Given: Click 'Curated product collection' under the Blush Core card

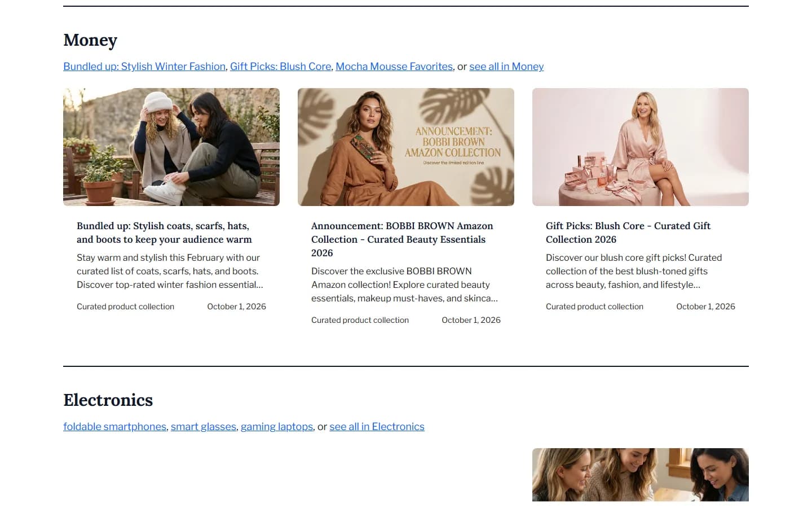Looking at the screenshot, I should 594,306.
